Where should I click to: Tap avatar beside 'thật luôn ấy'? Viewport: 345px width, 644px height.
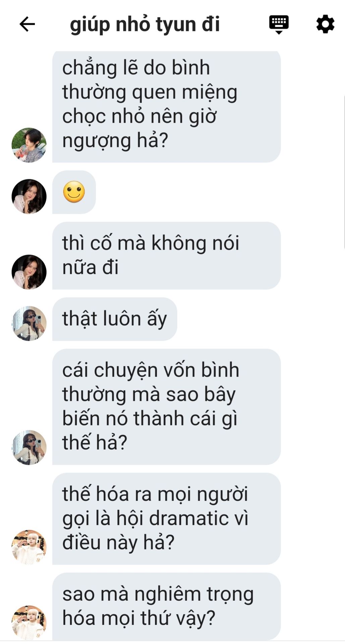click(29, 323)
